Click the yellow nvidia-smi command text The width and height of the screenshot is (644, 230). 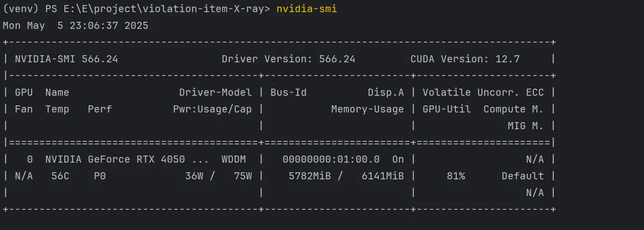[306, 9]
